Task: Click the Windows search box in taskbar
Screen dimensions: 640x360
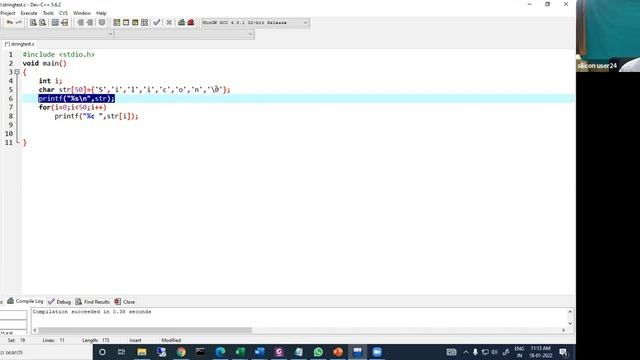Action: (46, 352)
